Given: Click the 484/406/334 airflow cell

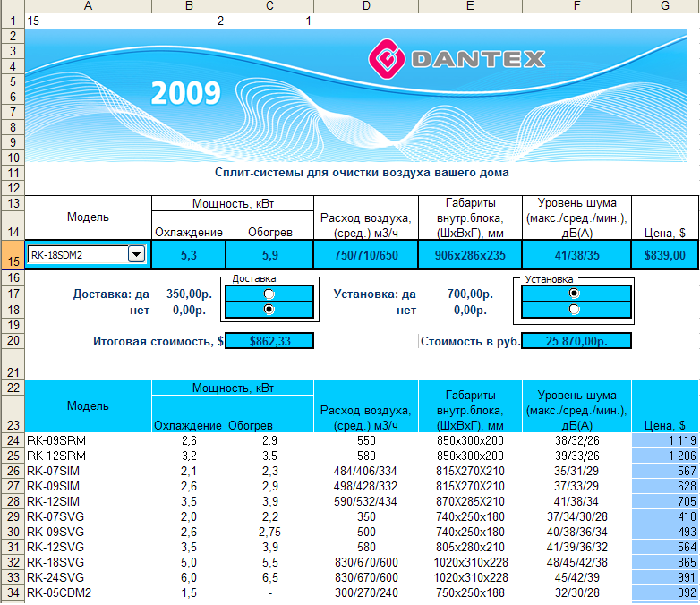Looking at the screenshot, I should pos(366,471).
